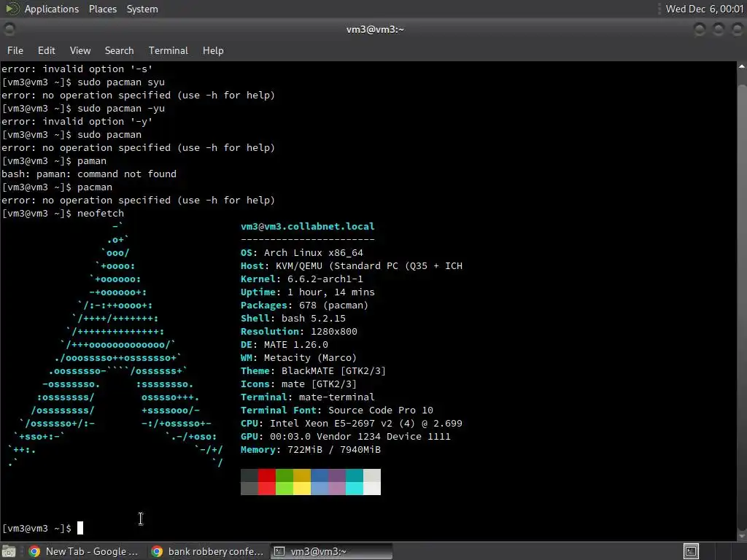Click Chrome icon of bank robbery taskbar entry

pyautogui.click(x=157, y=551)
